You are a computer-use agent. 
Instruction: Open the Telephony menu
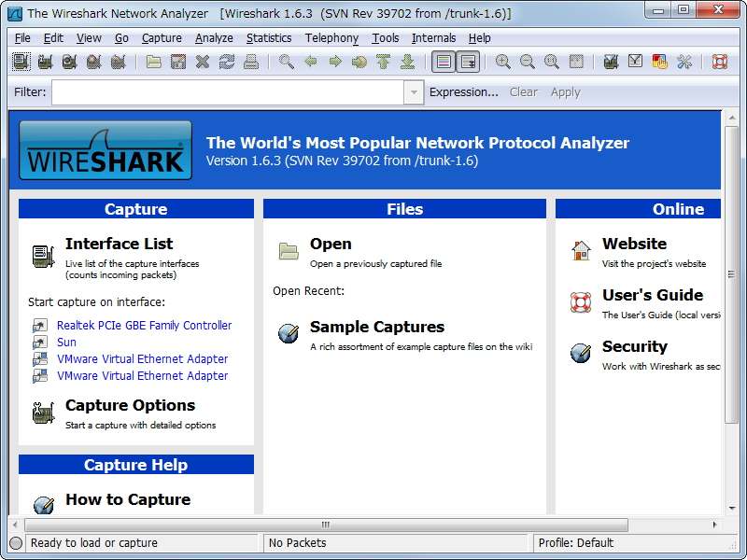click(x=331, y=38)
